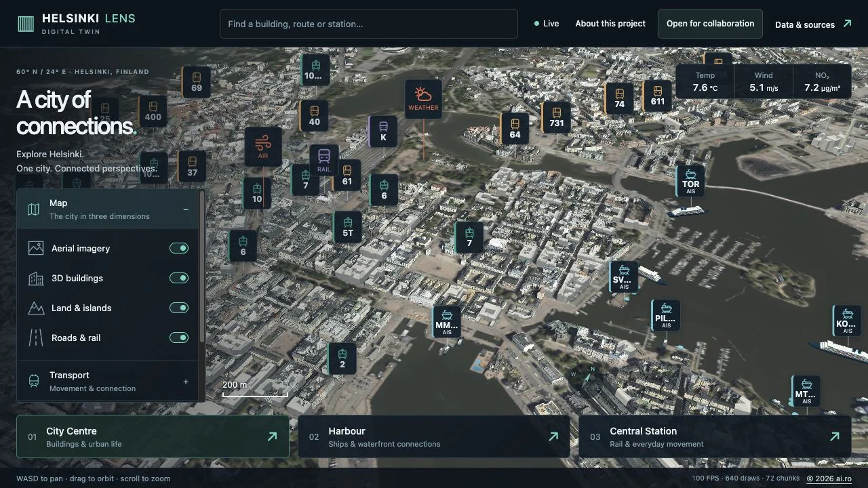Select the bus route 74 marker
This screenshot has height=488, width=868.
619,98
